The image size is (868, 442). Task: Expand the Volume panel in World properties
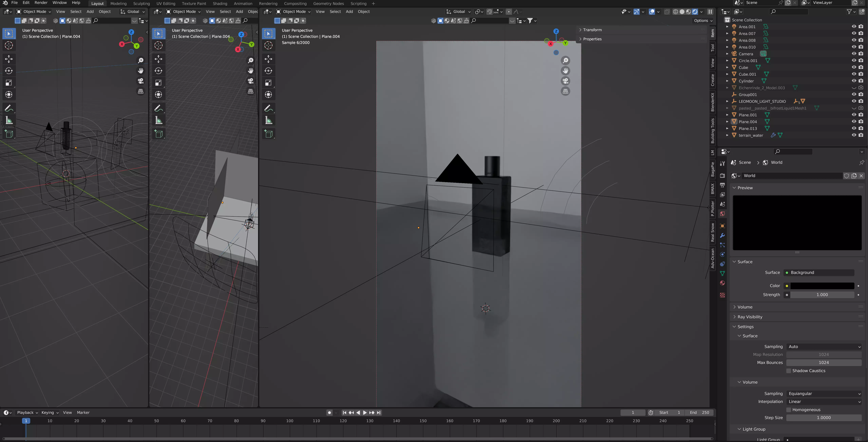(745, 307)
